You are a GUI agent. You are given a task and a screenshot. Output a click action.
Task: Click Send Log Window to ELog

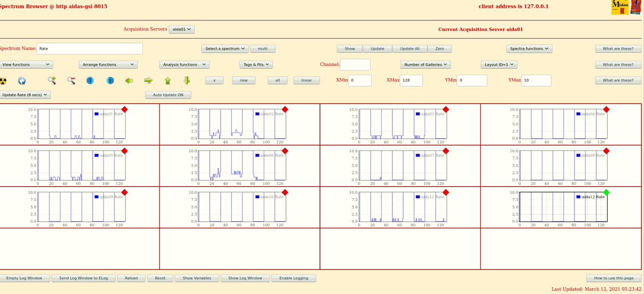point(84,278)
